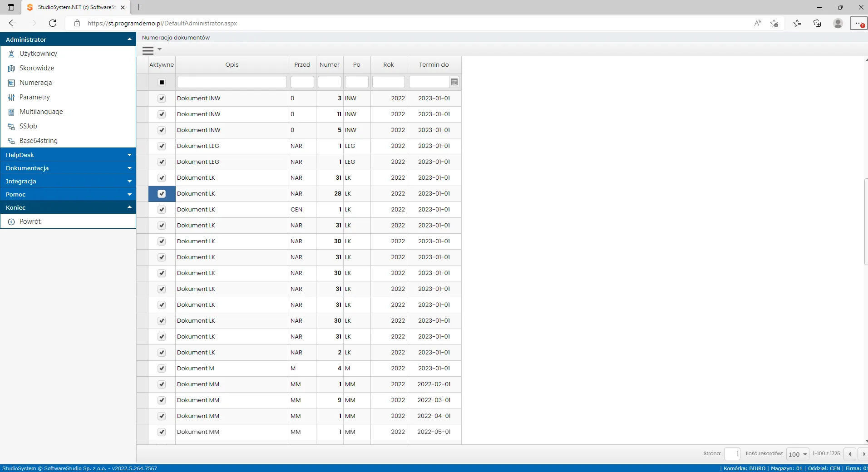Image resolution: width=868 pixels, height=472 pixels.
Task: Toggle Aktywne for Dokument MM dated 2022-05-01
Action: [x=162, y=432]
